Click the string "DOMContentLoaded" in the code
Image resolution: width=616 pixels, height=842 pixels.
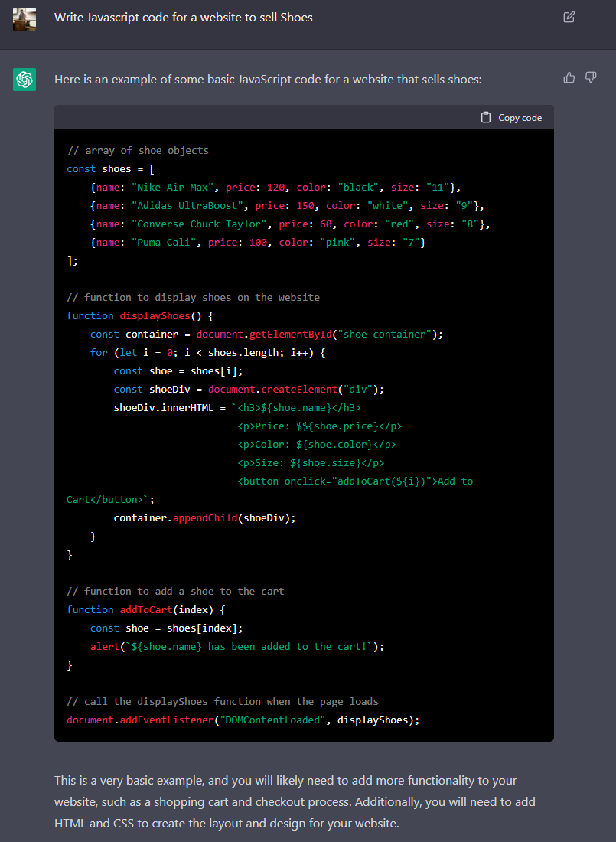point(273,720)
